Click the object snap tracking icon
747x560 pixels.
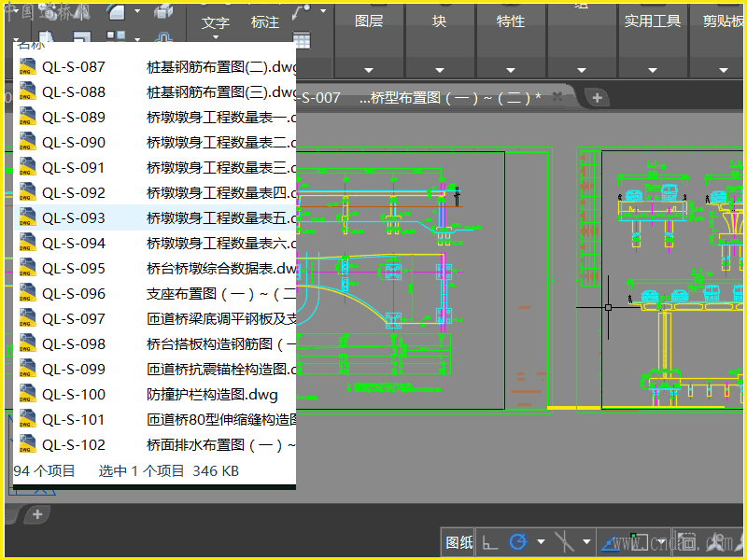pyautogui.click(x=613, y=542)
